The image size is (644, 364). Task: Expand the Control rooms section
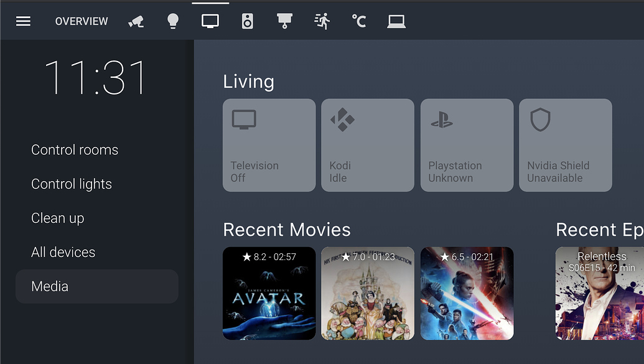click(75, 149)
